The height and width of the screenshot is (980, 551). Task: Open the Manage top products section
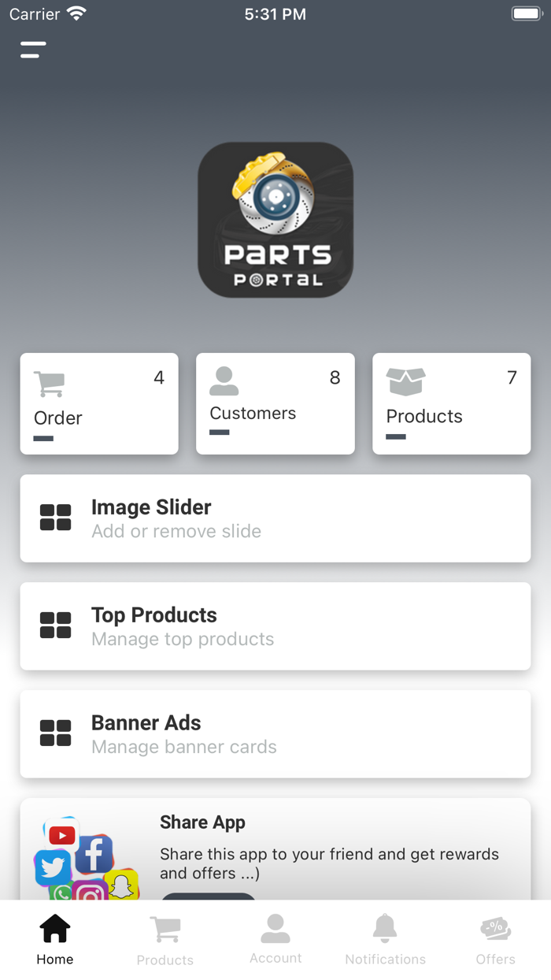click(x=274, y=625)
